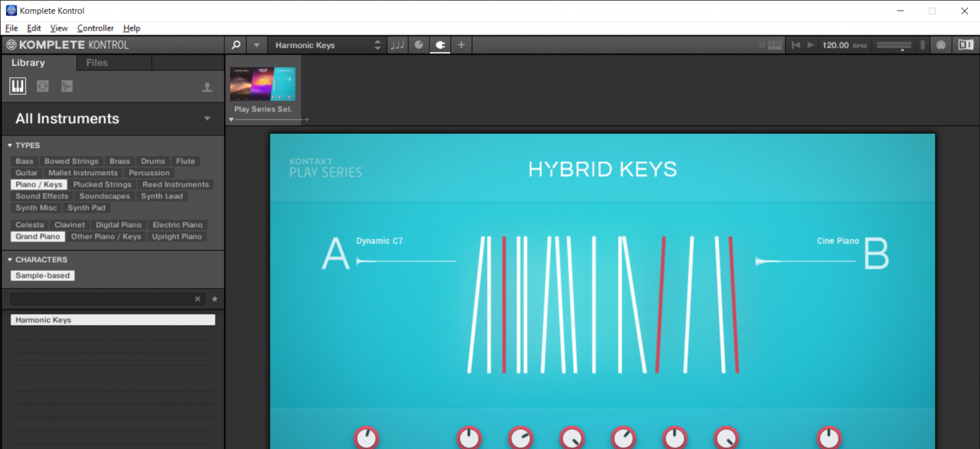Click the Komplete Kontrol logo in header
The height and width of the screenshot is (449, 980).
[67, 45]
